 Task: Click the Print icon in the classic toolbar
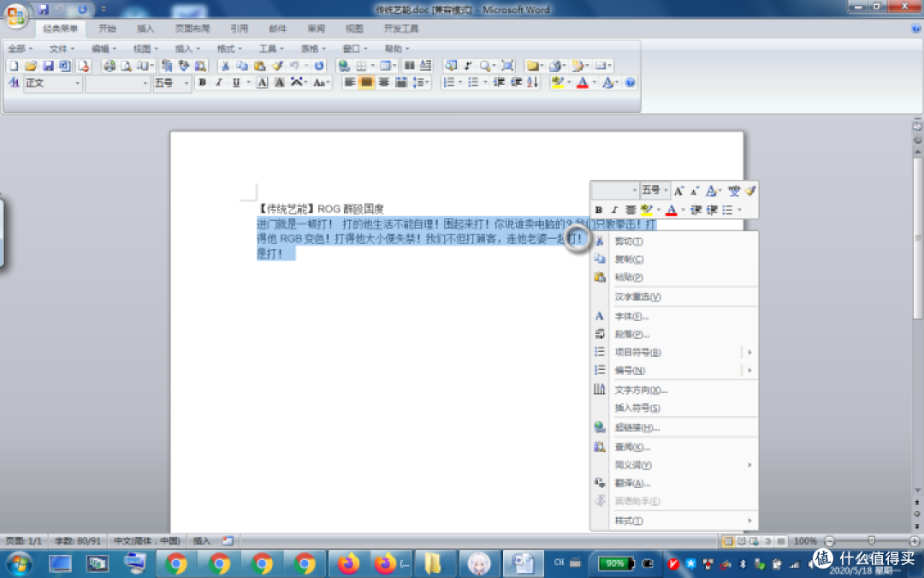(x=109, y=65)
